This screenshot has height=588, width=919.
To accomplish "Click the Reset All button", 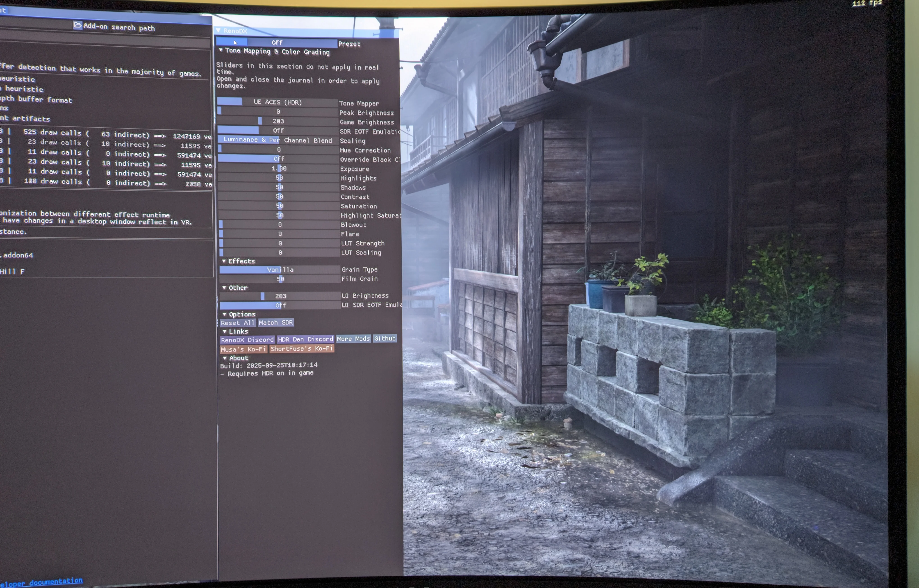I will (x=238, y=323).
